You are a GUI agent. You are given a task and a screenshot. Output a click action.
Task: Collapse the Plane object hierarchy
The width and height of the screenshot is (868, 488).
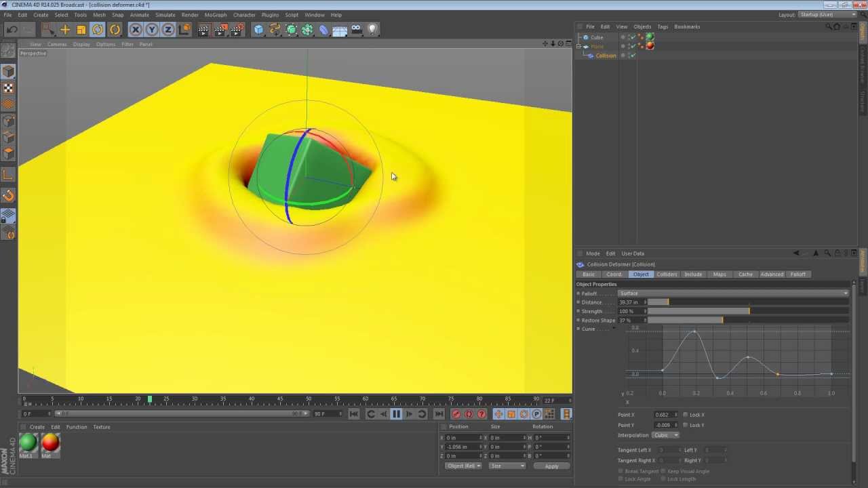[x=578, y=46]
